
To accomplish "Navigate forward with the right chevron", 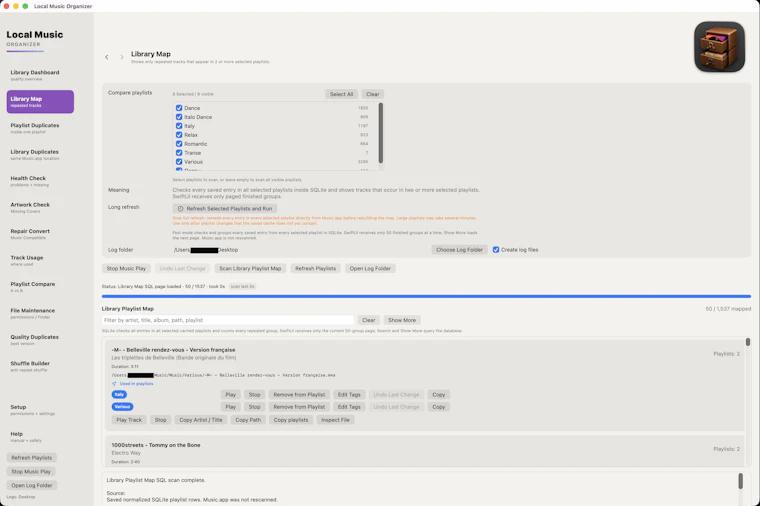I will [122, 57].
